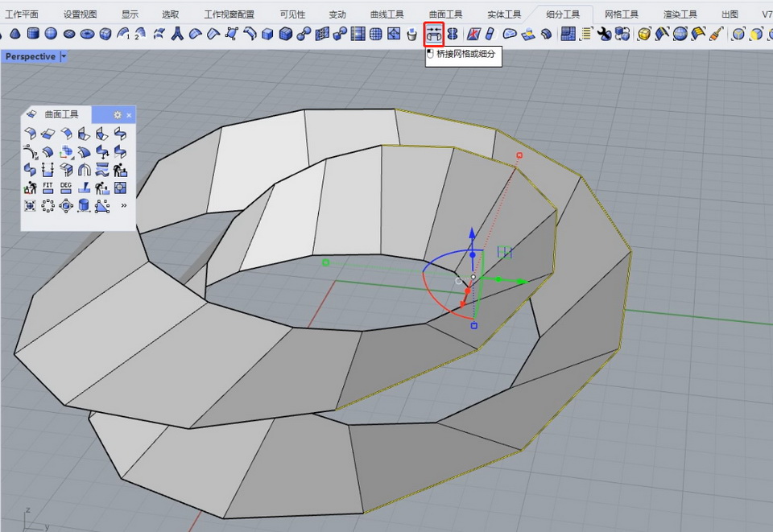Click the DEG icon in 曲面工具 panel

coord(66,188)
